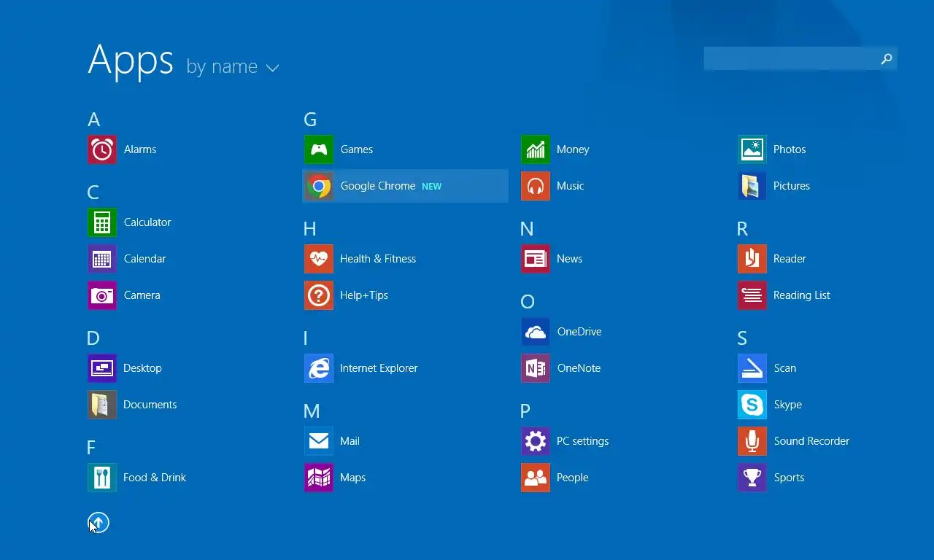Launch the Google Chrome icon
This screenshot has width=934, height=560.
[x=319, y=186]
